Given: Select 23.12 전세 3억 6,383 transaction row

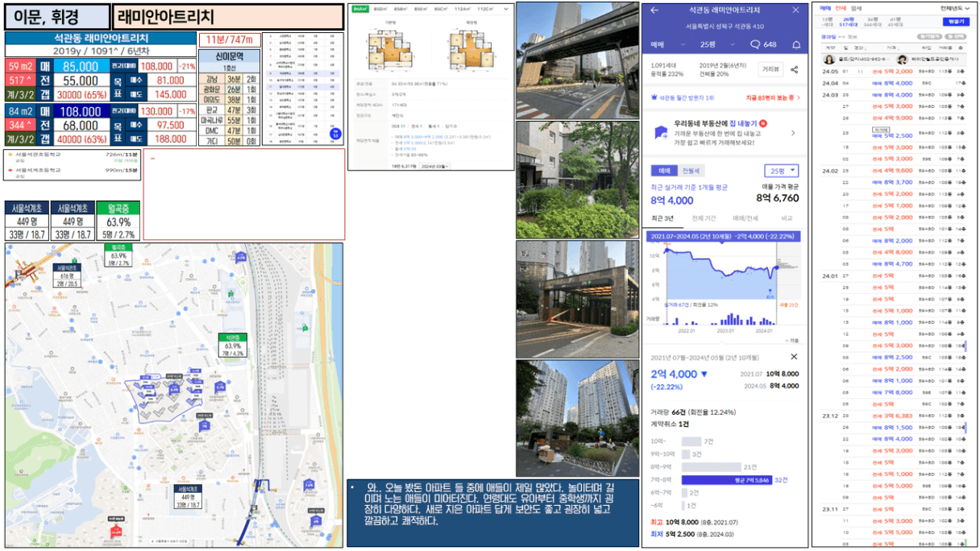Looking at the screenshot, I should [x=893, y=416].
